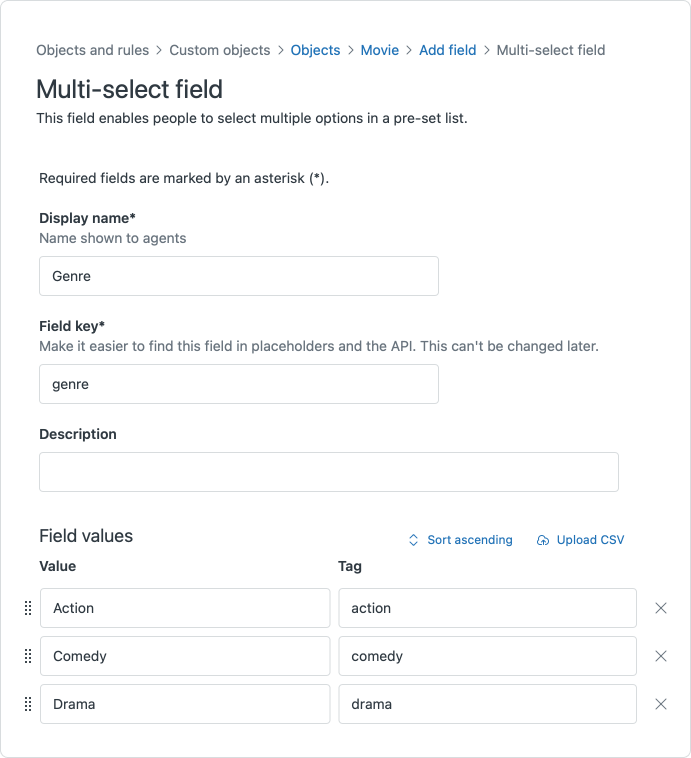Click the Upload CSV button label

point(590,540)
